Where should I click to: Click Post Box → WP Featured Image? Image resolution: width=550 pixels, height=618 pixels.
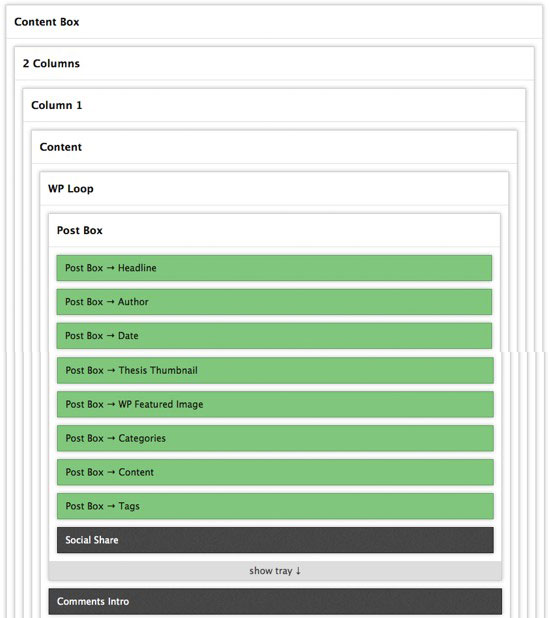click(x=275, y=404)
